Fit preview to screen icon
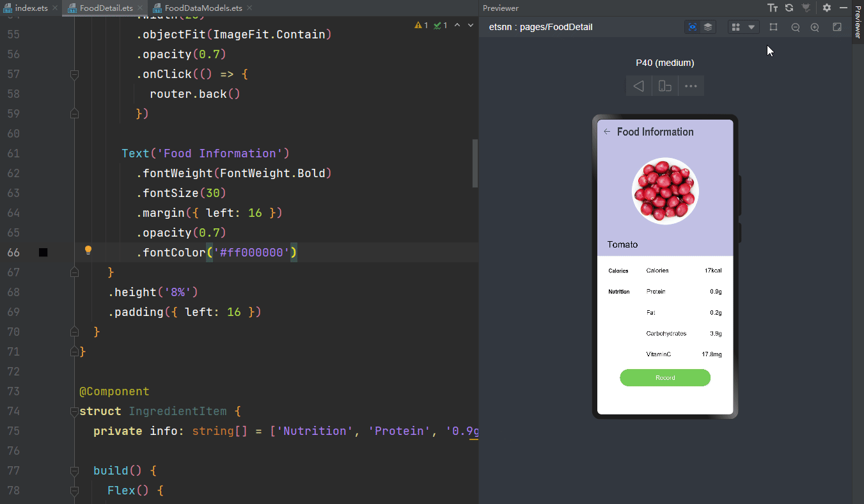Screen dimensions: 864x504 837,27
